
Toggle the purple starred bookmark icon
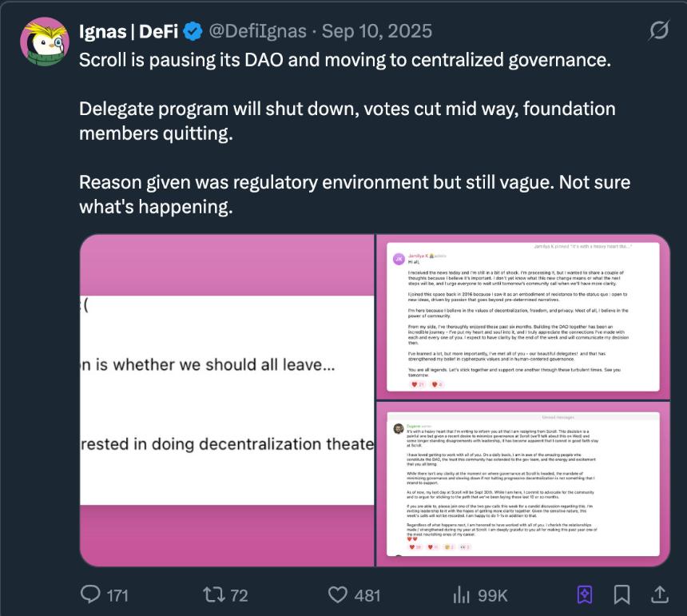[x=585, y=594]
